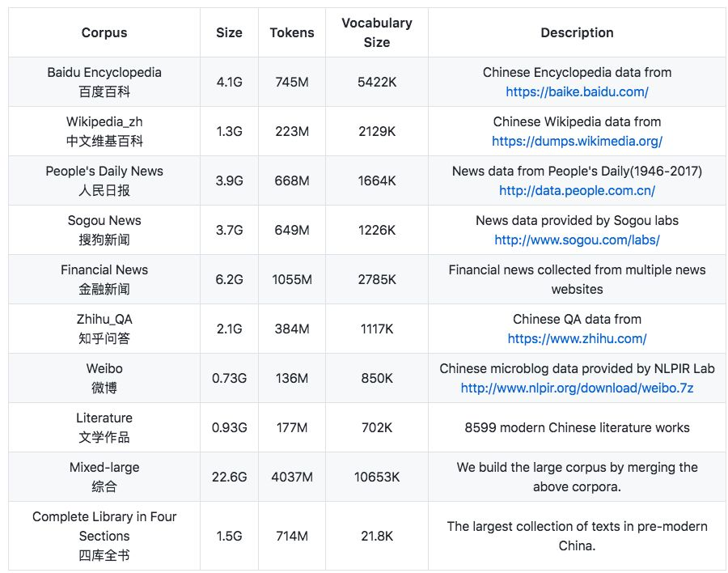728x573 pixels.
Task: Click the 22.6G size value for Mixed-large
Action: [x=229, y=477]
